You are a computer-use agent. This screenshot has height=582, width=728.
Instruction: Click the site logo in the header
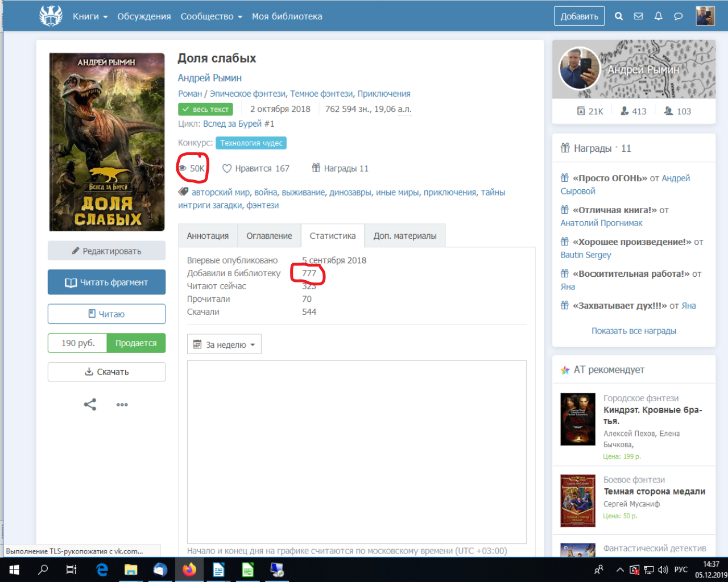point(51,16)
